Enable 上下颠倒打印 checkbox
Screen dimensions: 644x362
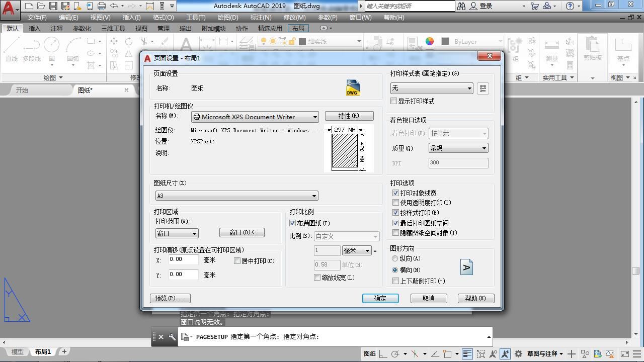click(395, 281)
